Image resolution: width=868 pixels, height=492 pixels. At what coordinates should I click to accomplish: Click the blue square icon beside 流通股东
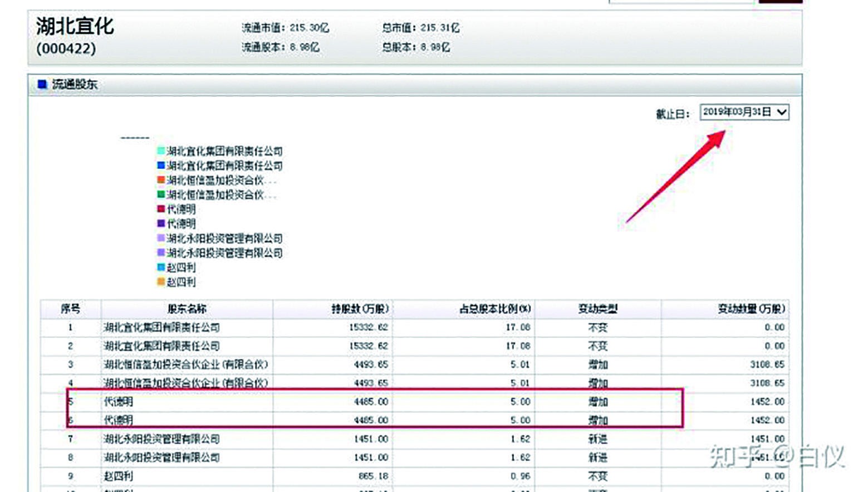pyautogui.click(x=42, y=84)
